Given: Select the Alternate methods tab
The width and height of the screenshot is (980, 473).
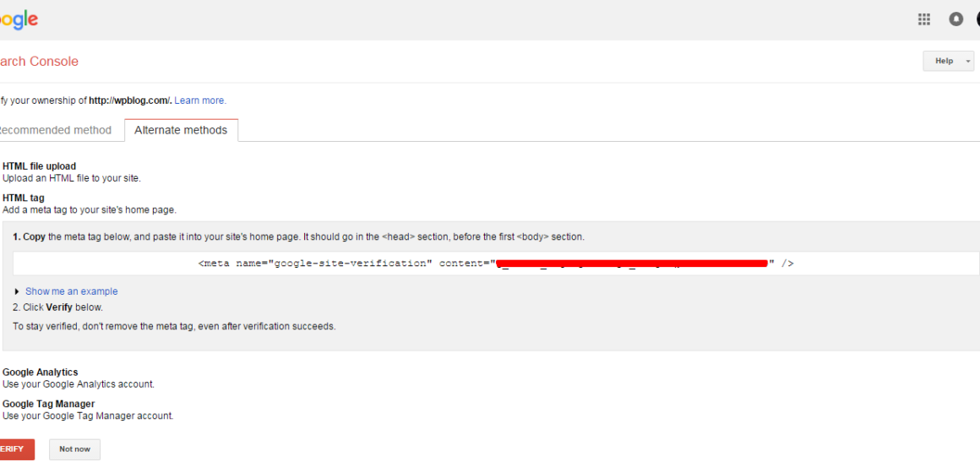Looking at the screenshot, I should 181,130.
